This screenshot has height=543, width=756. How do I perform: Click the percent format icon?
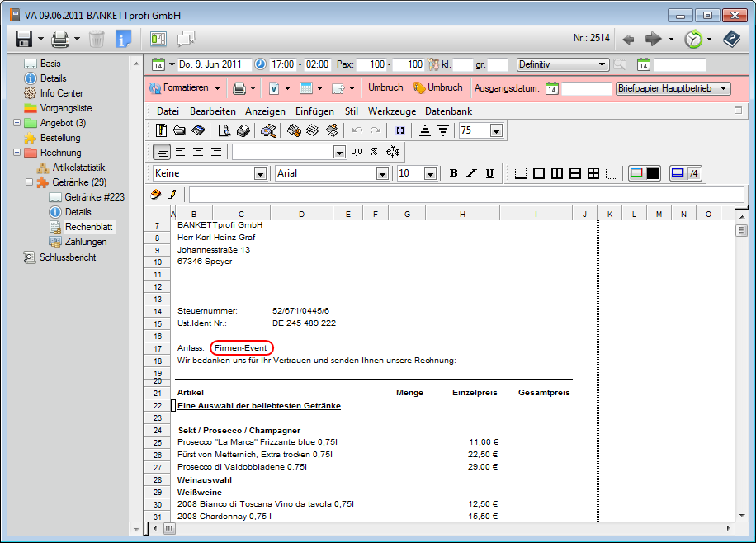[x=374, y=152]
